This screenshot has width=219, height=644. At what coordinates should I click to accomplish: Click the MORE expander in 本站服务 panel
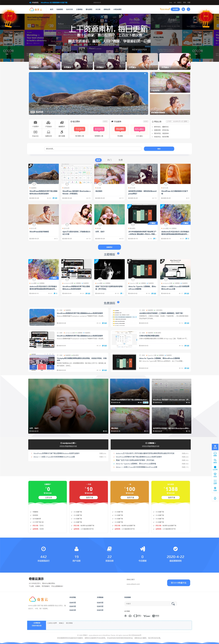(146, 122)
